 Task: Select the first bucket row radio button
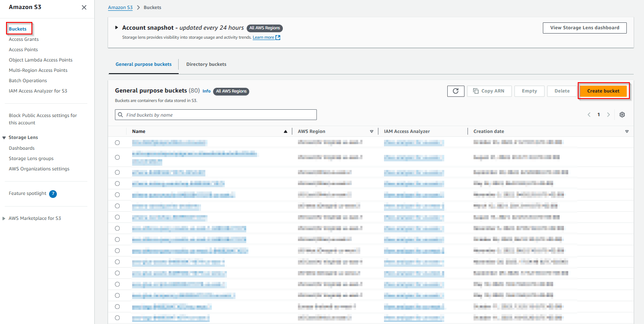[x=117, y=142]
